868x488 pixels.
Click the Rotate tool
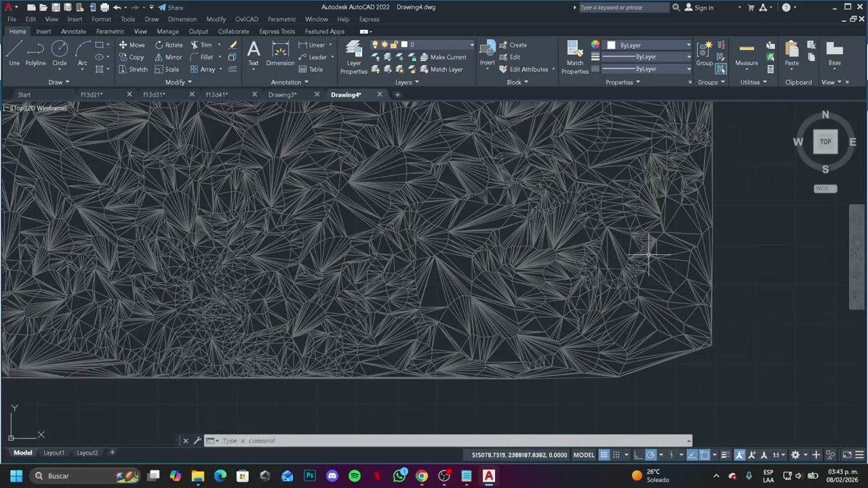[x=168, y=45]
